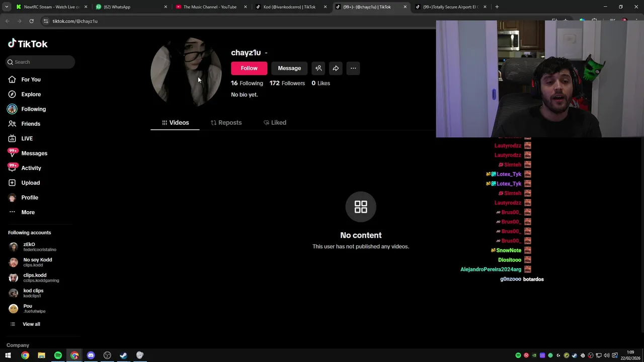Click the Search field
This screenshot has height=362, width=644.
(40, 62)
